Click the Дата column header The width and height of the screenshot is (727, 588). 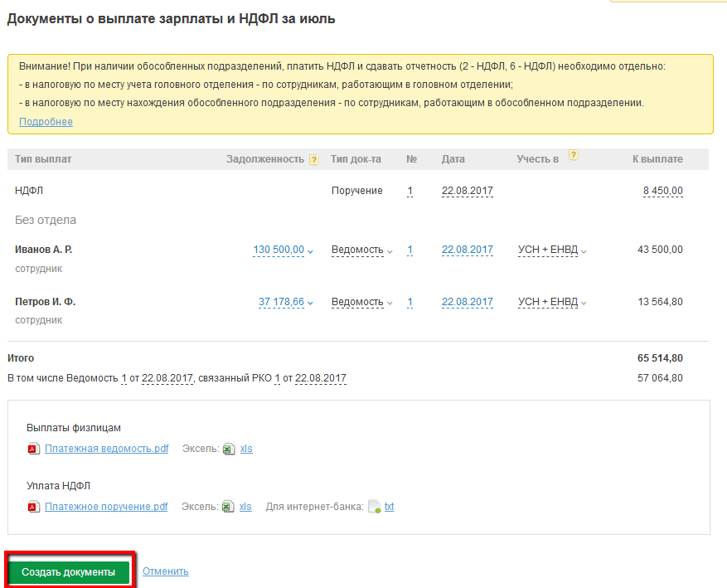click(453, 159)
